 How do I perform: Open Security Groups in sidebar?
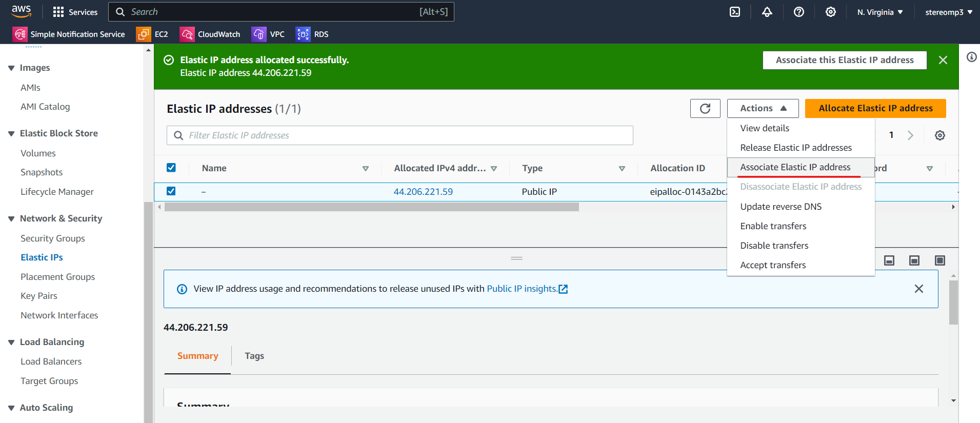click(53, 238)
